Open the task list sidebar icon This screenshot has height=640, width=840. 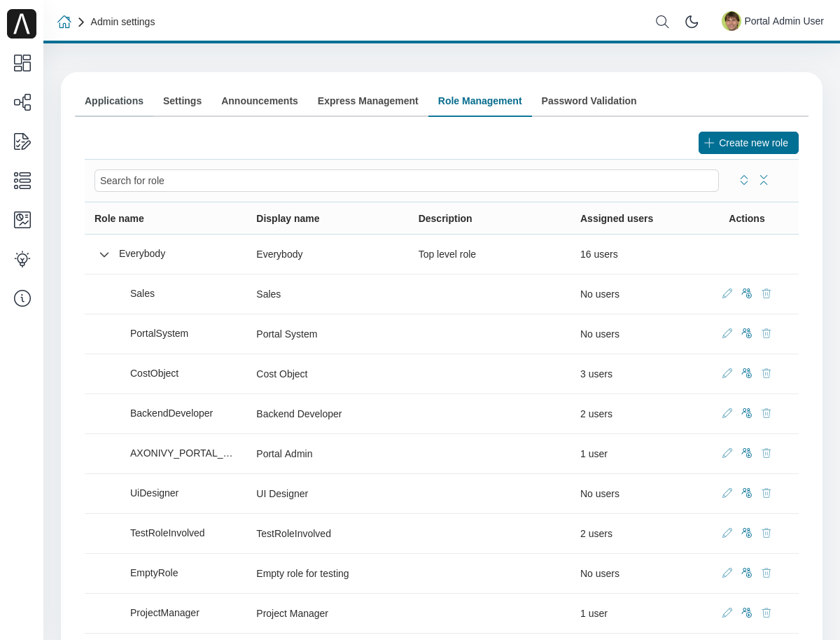coord(22,181)
